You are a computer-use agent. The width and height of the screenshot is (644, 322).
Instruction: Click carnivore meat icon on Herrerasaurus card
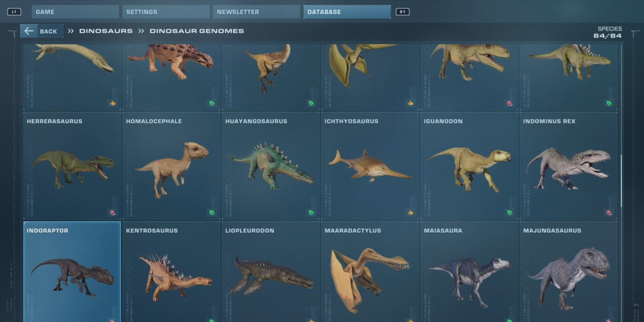112,213
